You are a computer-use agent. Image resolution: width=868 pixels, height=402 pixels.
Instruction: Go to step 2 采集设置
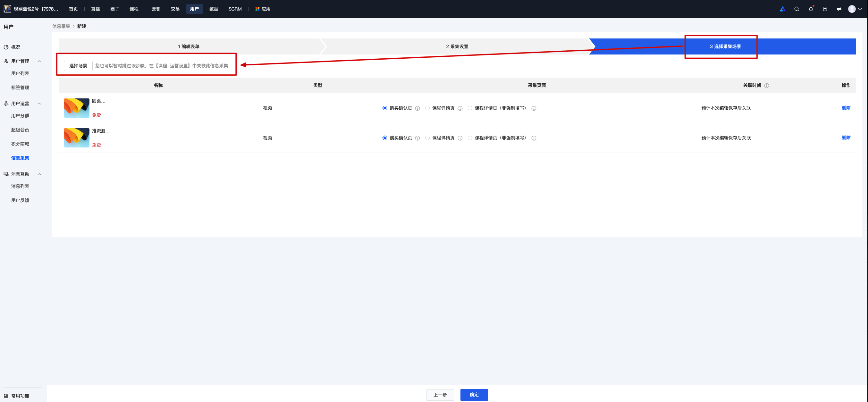point(457,46)
